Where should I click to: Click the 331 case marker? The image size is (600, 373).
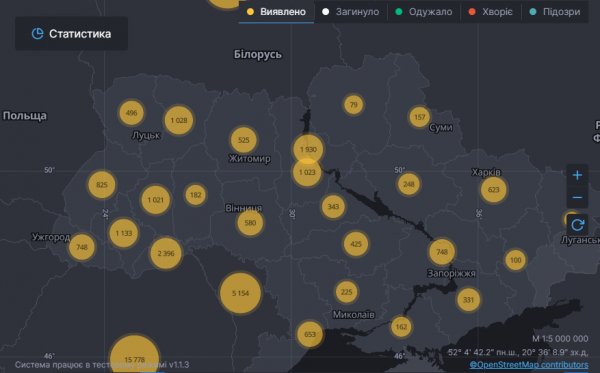(468, 300)
